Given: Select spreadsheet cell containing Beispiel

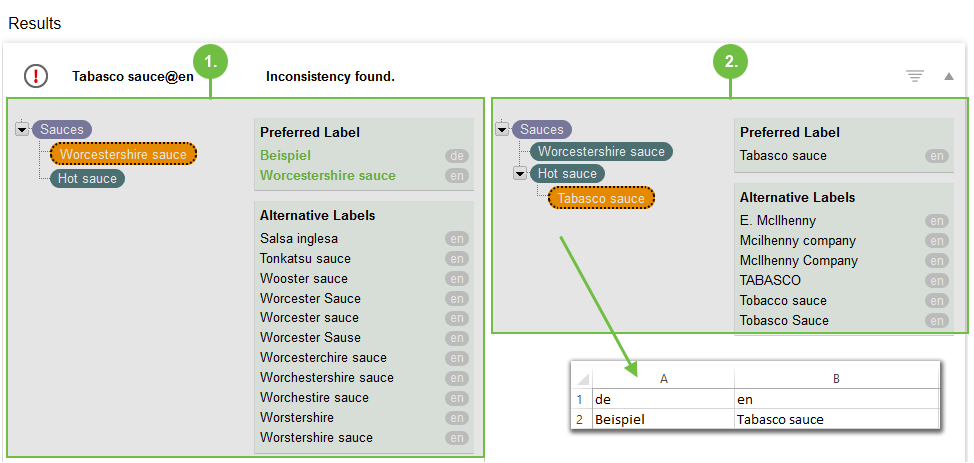Looking at the screenshot, I should [663, 420].
